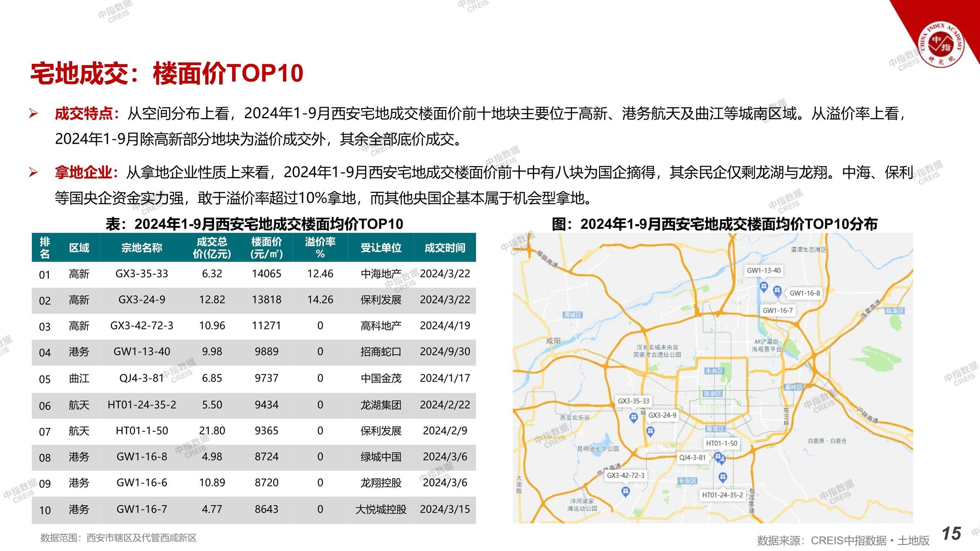Click the HT01-1-50 map label
980x551 pixels.
[x=722, y=443]
